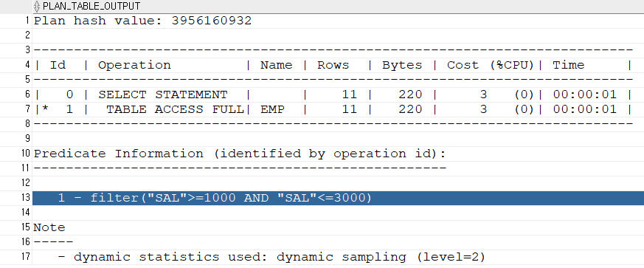Select the TABLE ACCESS FULL EMP row
This screenshot has width=644, height=268.
338,109
